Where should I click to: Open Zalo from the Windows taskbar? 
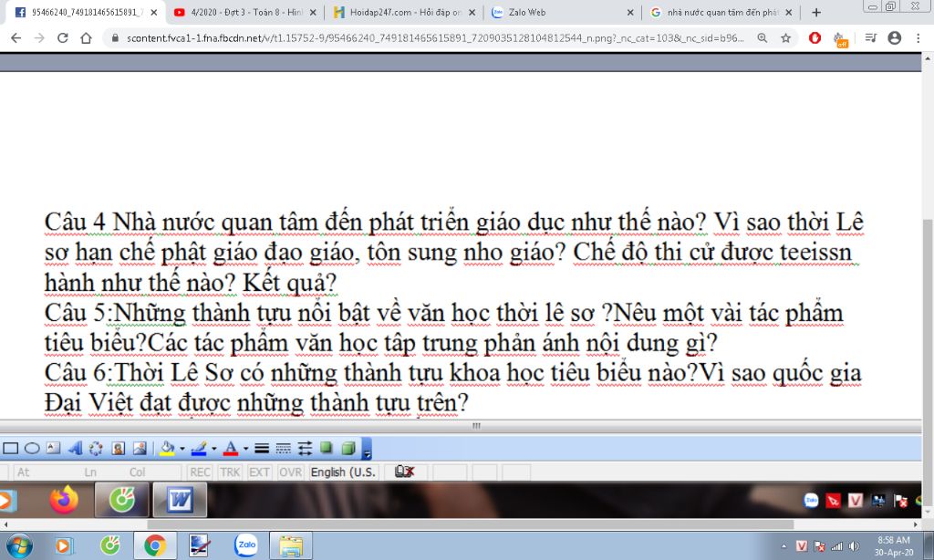pos(246,545)
